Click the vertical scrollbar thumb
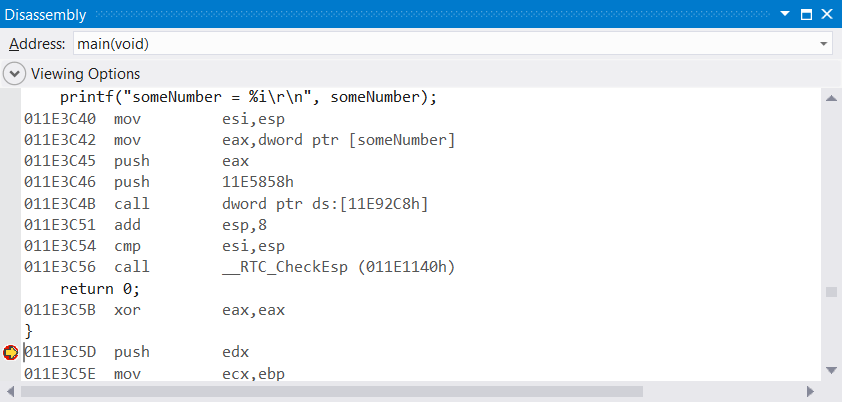The width and height of the screenshot is (842, 402). tap(830, 292)
